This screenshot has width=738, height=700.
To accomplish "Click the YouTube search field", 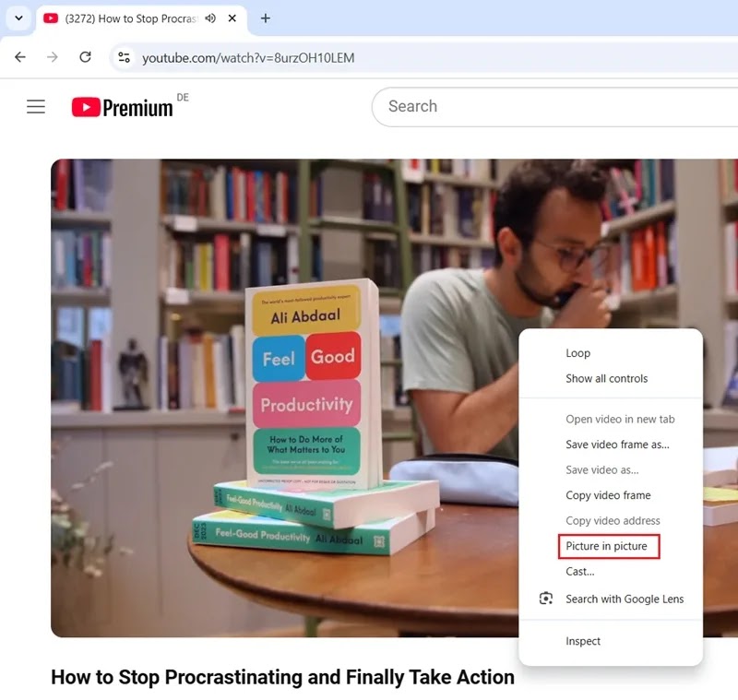I will pos(555,106).
